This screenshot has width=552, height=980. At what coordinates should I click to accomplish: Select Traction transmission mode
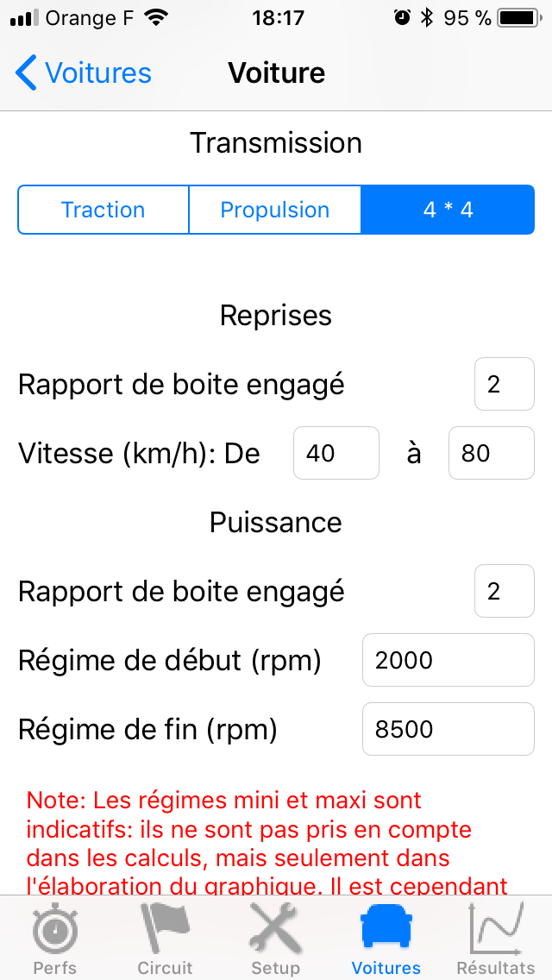click(x=103, y=210)
